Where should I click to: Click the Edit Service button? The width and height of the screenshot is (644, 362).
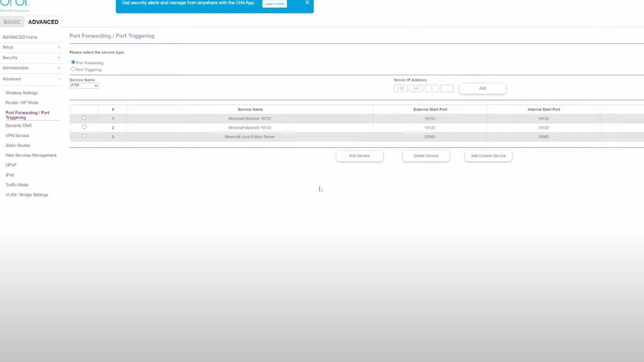point(360,156)
